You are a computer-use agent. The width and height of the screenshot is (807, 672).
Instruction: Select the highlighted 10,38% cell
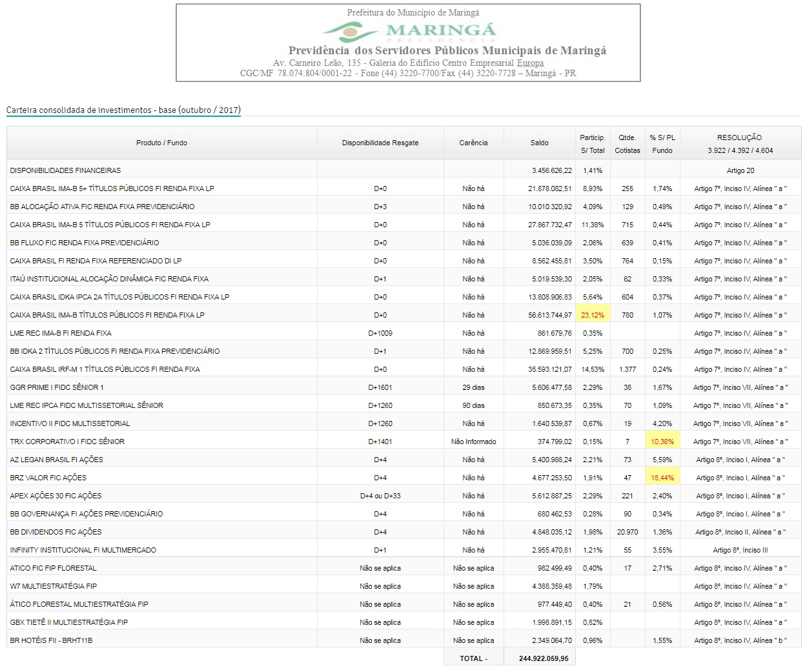(x=662, y=442)
